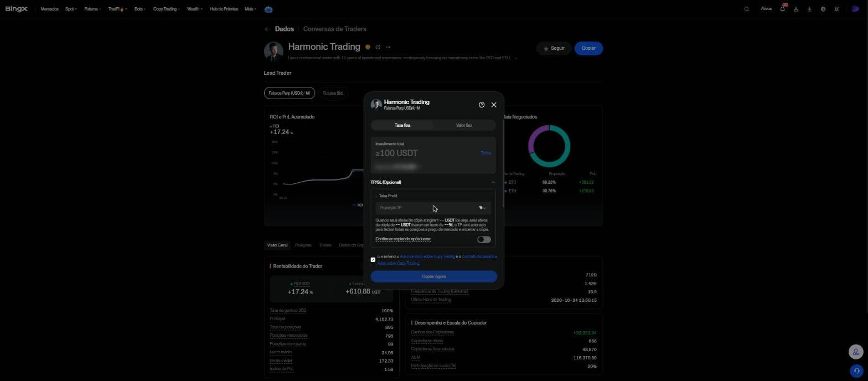
Task: Expand the Bots menu
Action: (x=140, y=9)
